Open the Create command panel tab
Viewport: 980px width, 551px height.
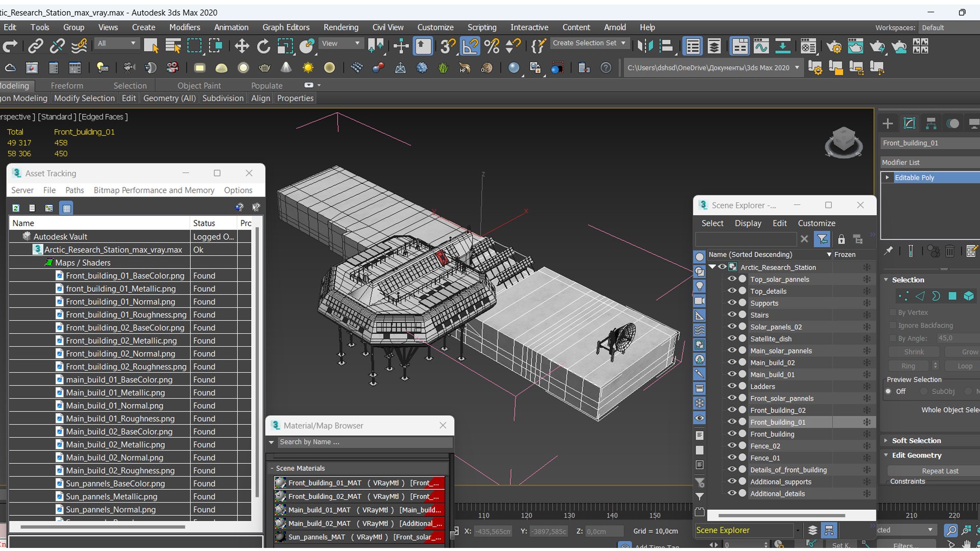coord(888,123)
